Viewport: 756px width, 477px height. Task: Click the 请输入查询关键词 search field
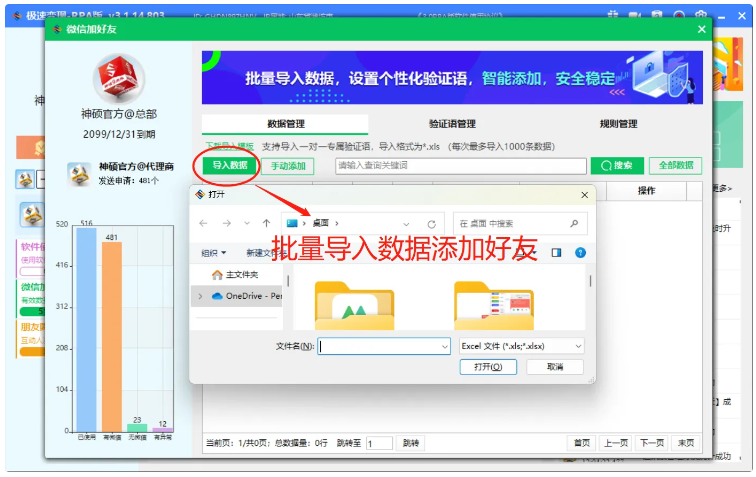(461, 165)
